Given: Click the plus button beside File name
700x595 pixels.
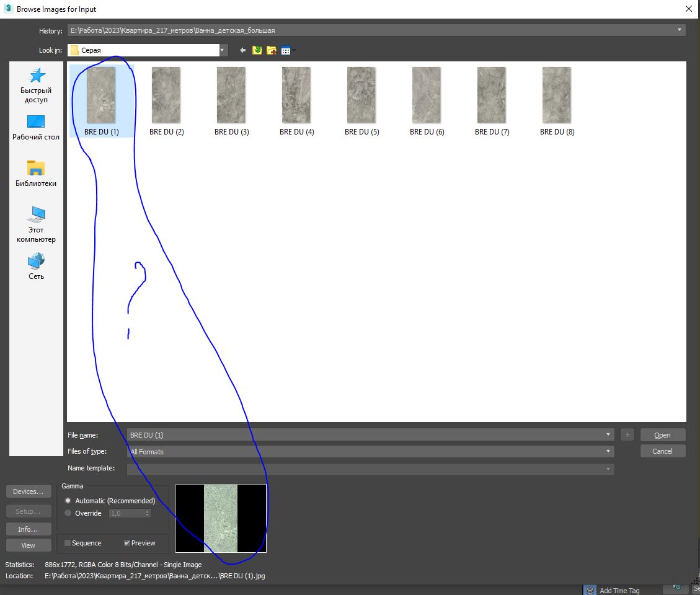Looking at the screenshot, I should coord(627,434).
